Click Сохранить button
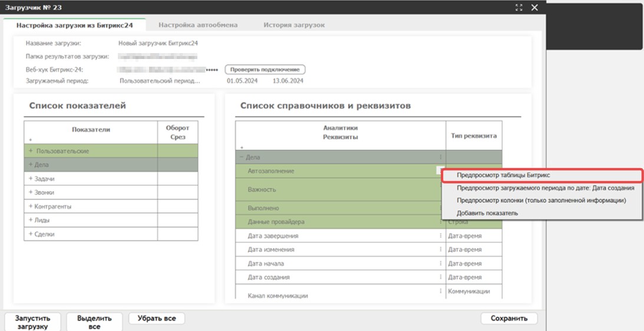This screenshot has width=644, height=331. pos(509,318)
